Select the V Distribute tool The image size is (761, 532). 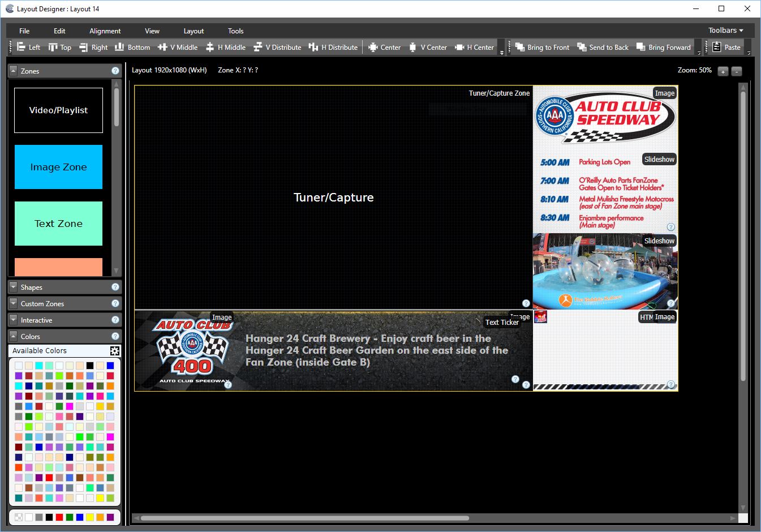pos(277,48)
